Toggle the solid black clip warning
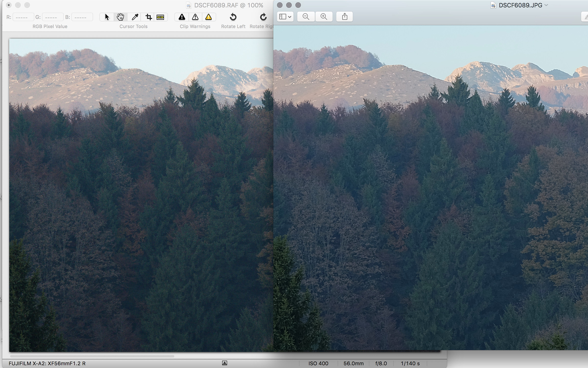Screen dimensions: 588x368 [182, 17]
